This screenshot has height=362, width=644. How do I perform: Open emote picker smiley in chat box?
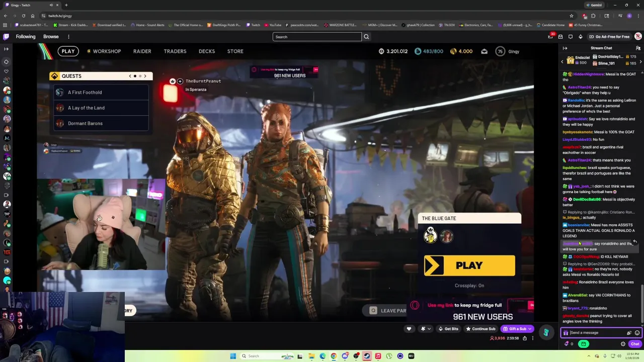pos(637,333)
